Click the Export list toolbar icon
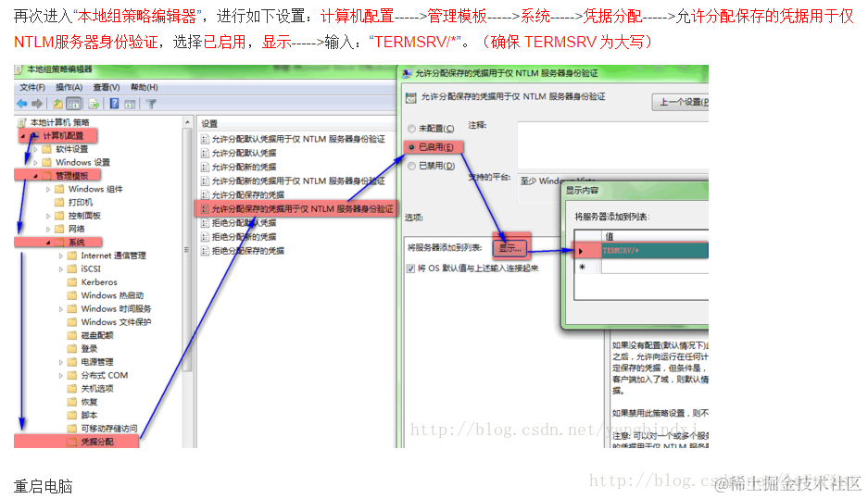868x499 pixels. point(94,104)
